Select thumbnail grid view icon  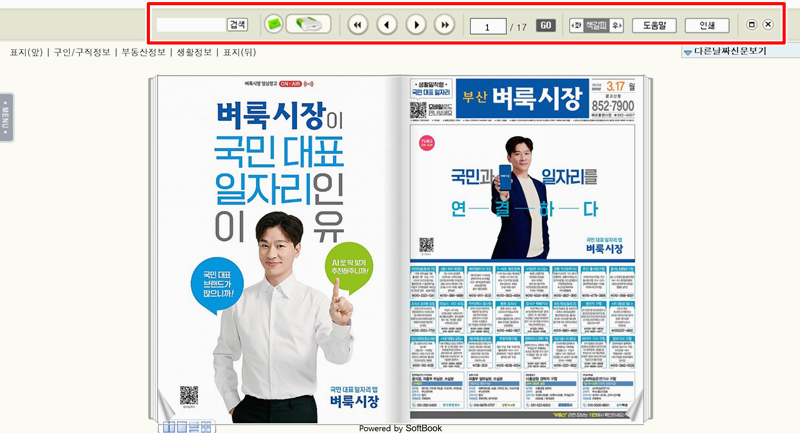click(206, 427)
